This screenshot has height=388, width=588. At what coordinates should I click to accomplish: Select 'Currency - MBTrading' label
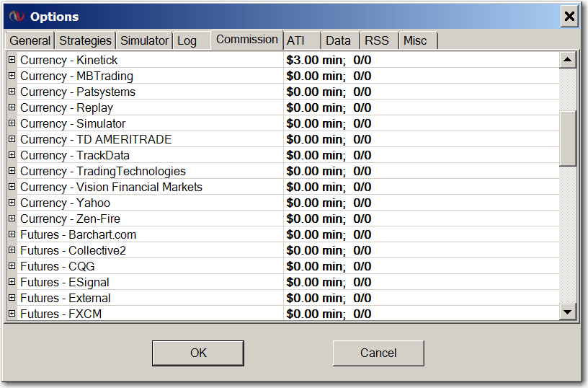76,76
